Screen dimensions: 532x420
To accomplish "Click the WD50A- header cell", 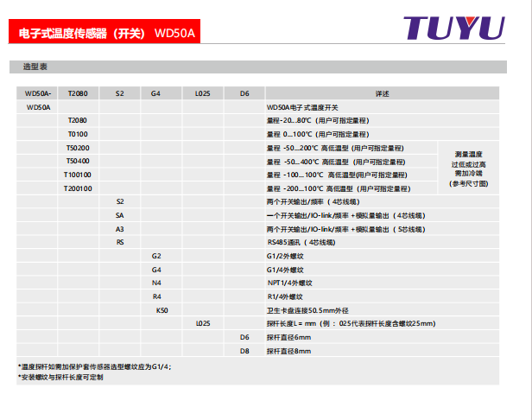I will (x=39, y=93).
